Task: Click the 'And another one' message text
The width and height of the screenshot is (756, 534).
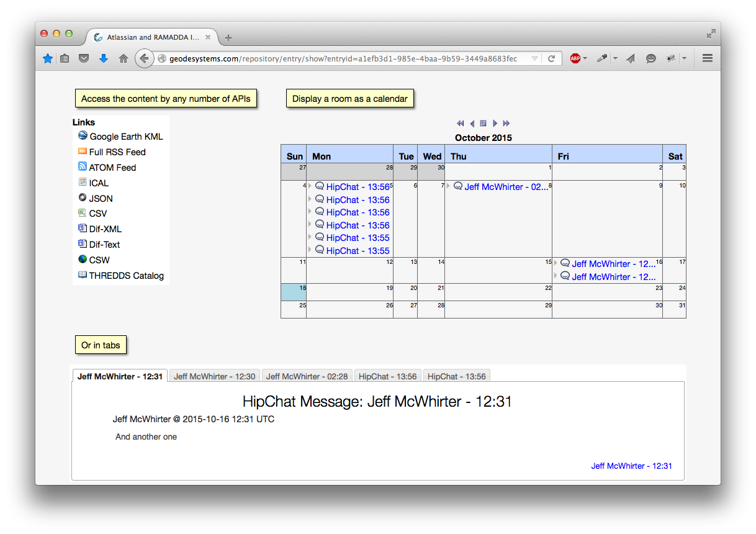Action: click(146, 437)
